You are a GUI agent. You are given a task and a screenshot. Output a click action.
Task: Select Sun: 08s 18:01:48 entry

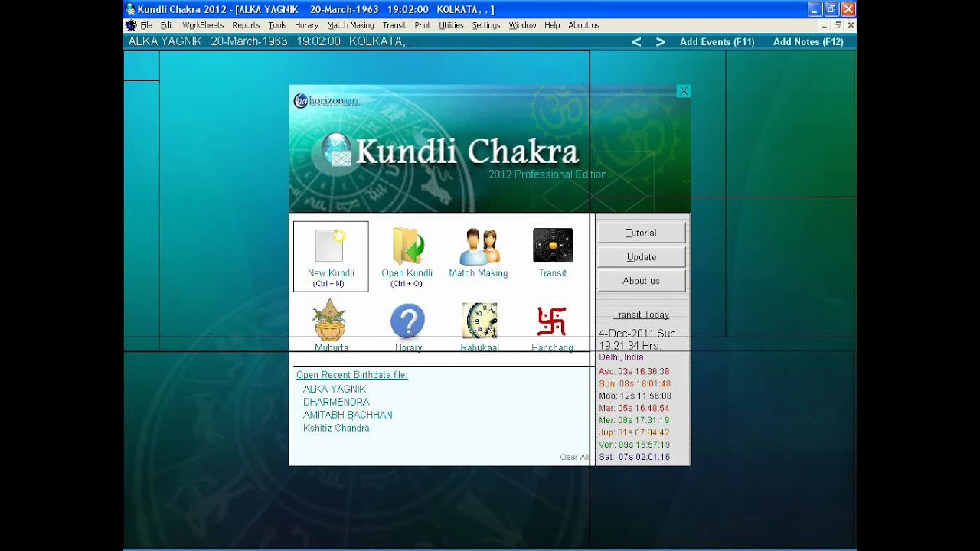pyautogui.click(x=635, y=383)
